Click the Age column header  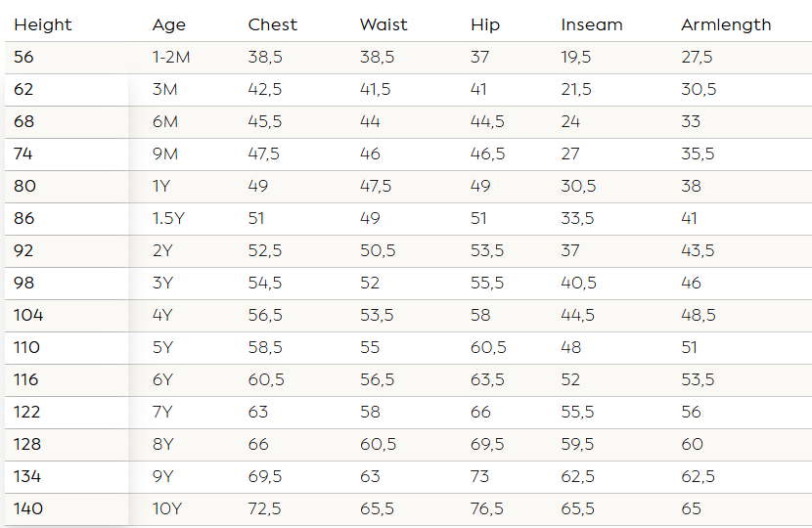169,24
